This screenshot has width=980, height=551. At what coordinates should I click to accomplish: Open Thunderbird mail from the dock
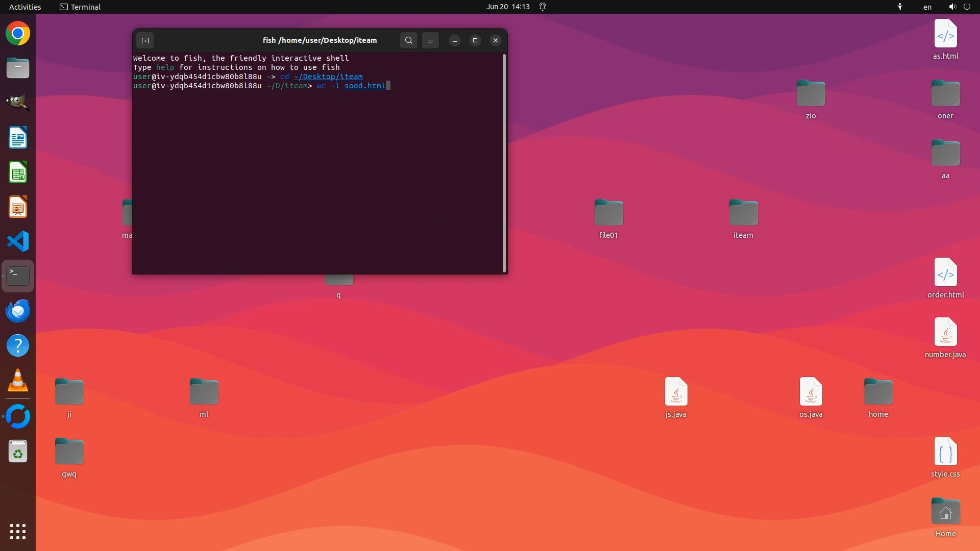[18, 311]
